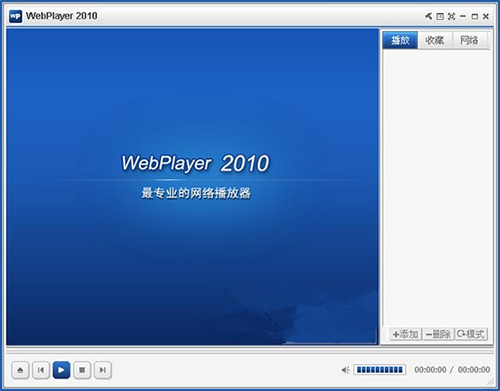Enter fullscreen mode via fullscreen icon
Viewport: 500px width, 391px height.
451,16
